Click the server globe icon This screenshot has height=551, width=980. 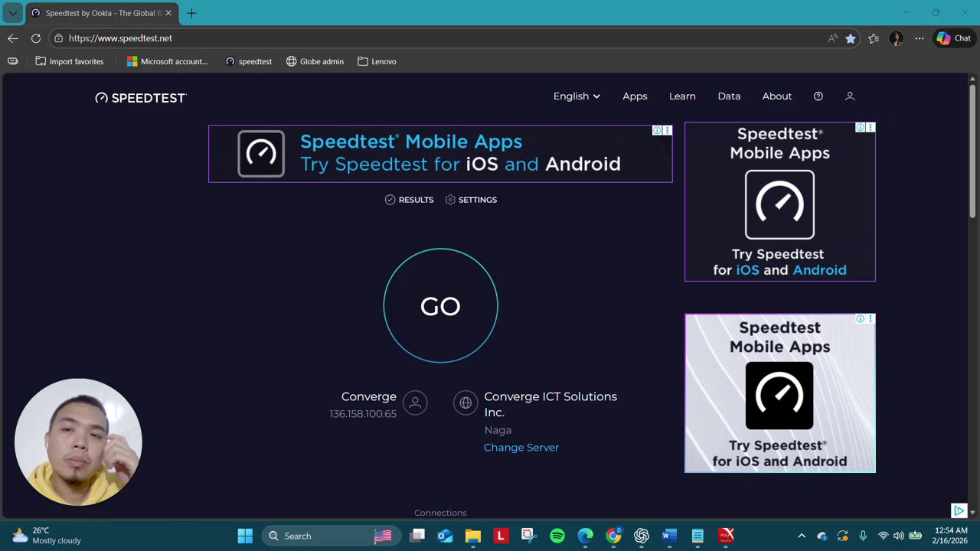(x=465, y=403)
